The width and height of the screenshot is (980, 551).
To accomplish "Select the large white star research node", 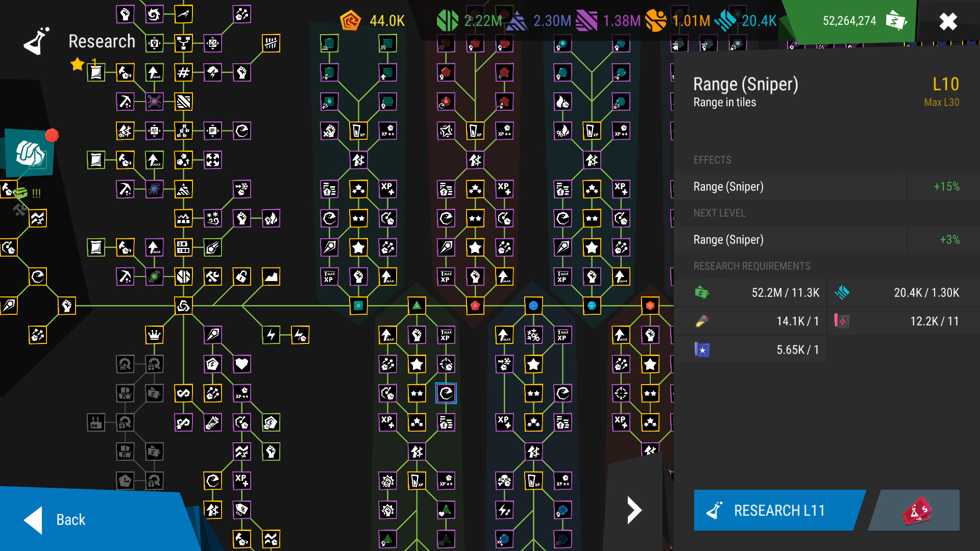I will coord(359,247).
